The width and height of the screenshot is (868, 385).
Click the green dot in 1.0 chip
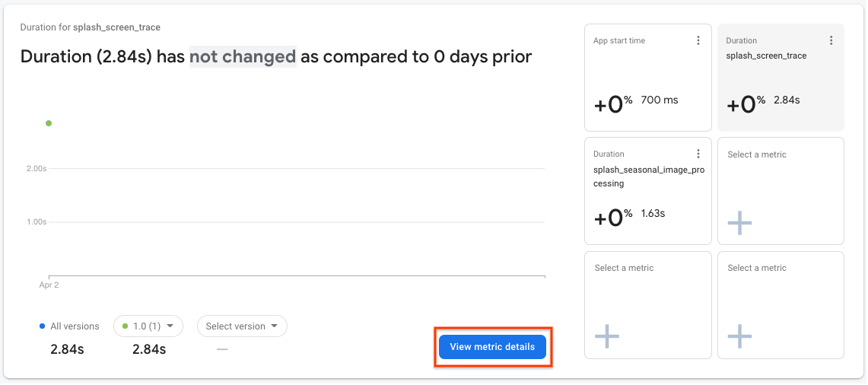[125, 326]
